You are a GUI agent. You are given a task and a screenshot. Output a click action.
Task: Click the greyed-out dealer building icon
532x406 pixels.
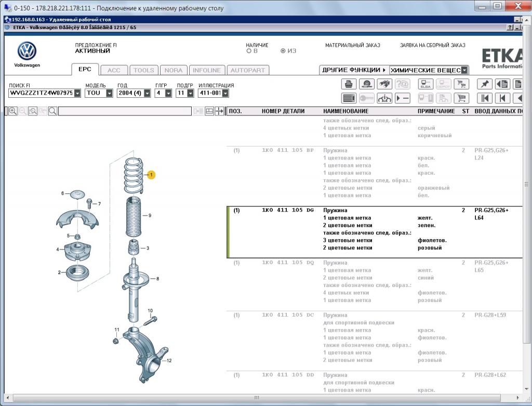(443, 98)
